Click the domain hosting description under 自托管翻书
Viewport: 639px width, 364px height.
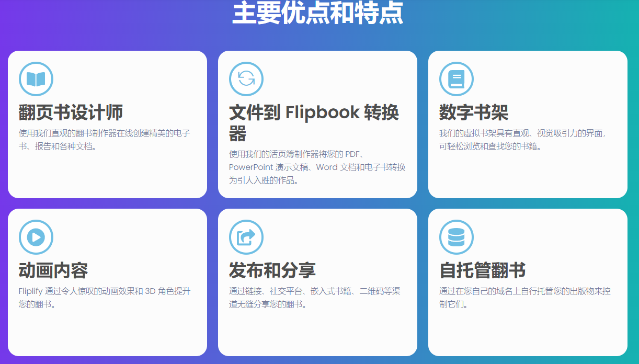[x=524, y=297]
